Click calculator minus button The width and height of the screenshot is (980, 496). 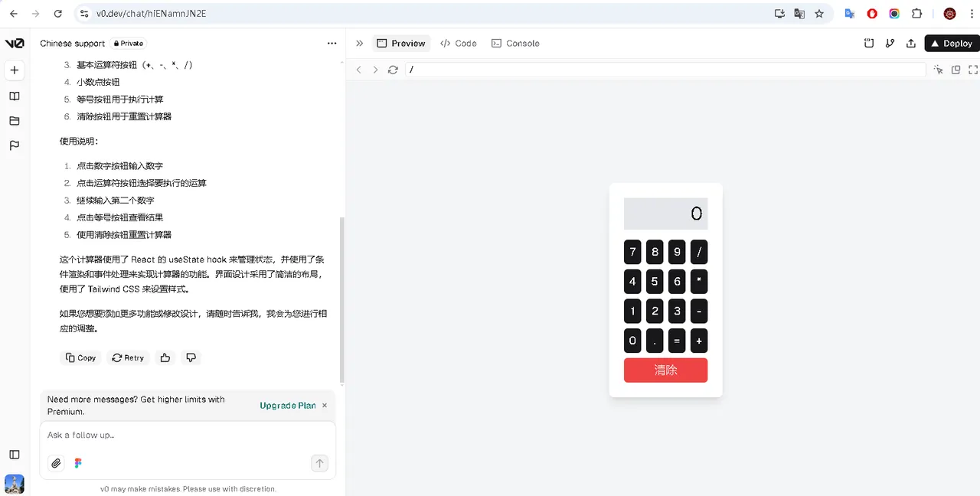click(699, 312)
